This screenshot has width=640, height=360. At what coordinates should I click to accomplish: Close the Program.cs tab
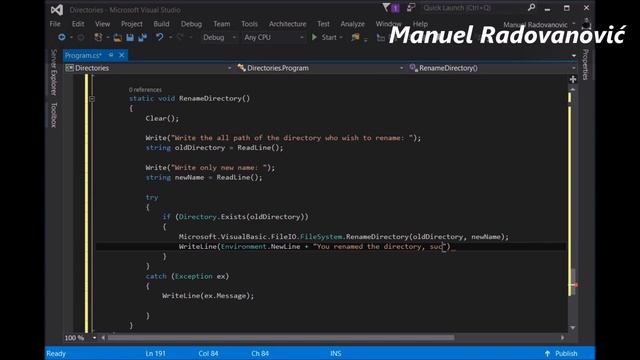point(122,55)
